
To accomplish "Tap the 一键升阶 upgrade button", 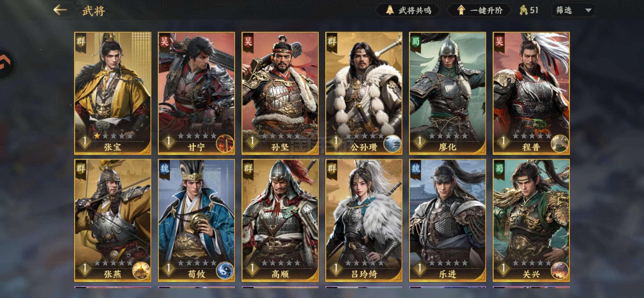I will coord(479,10).
